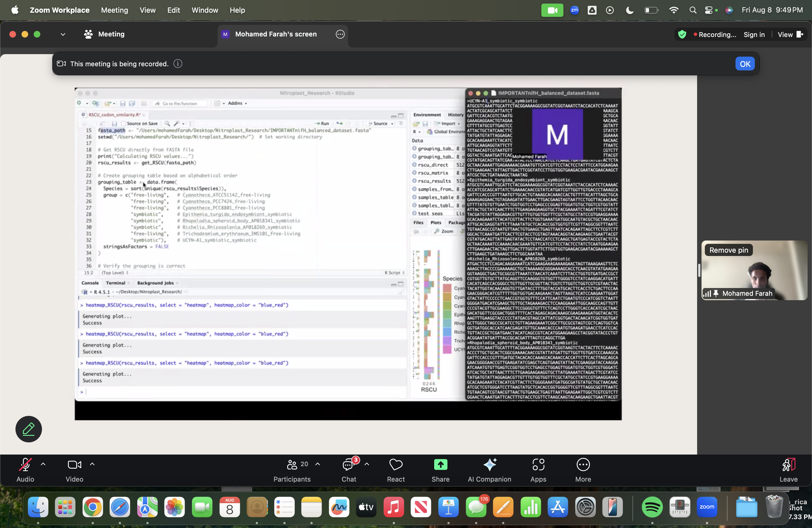Image resolution: width=812 pixels, height=528 pixels.
Task: Click the Sign in link
Action: click(754, 35)
